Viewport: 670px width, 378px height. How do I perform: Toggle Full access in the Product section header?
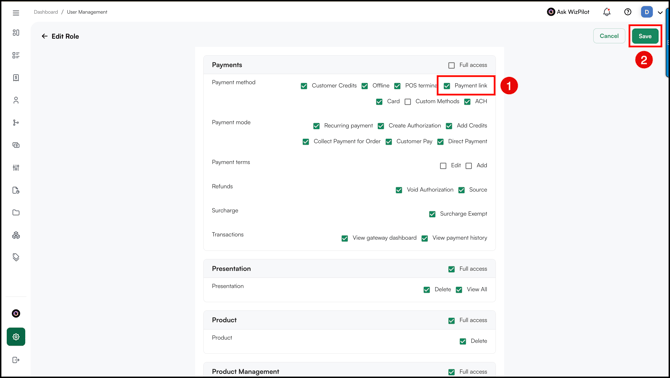pos(451,321)
